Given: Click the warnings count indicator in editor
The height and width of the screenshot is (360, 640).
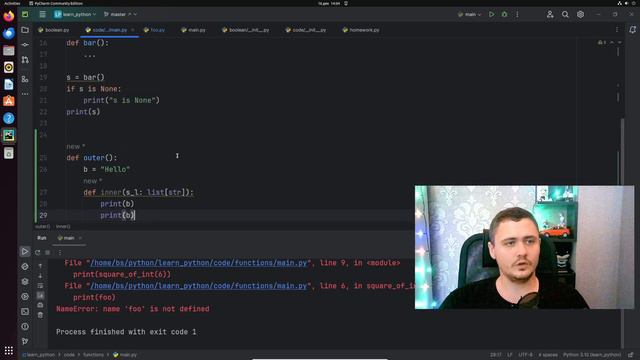Looking at the screenshot, I should (602, 42).
